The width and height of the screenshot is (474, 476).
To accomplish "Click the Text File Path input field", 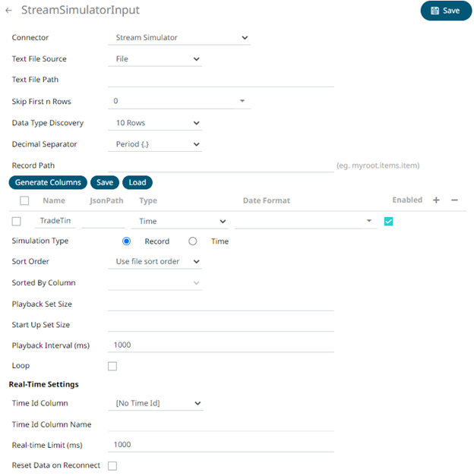I will [x=220, y=80].
